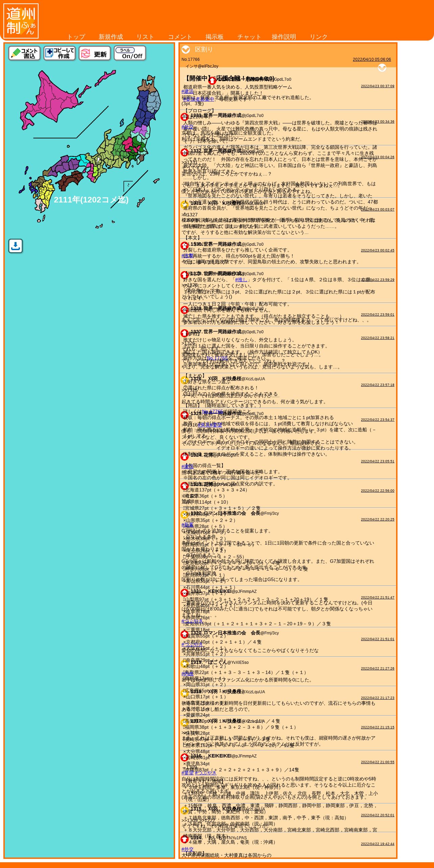Download the map image via download icon
Image resolution: width=434 pixels, height=868 pixels.
(16, 246)
